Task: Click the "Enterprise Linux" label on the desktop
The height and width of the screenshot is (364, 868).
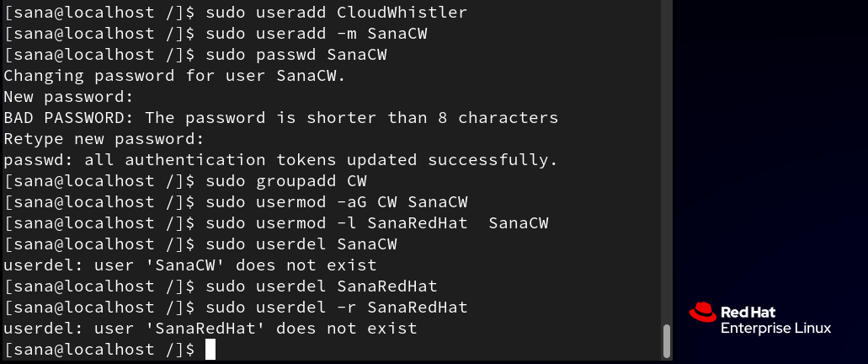Action: coord(775,328)
